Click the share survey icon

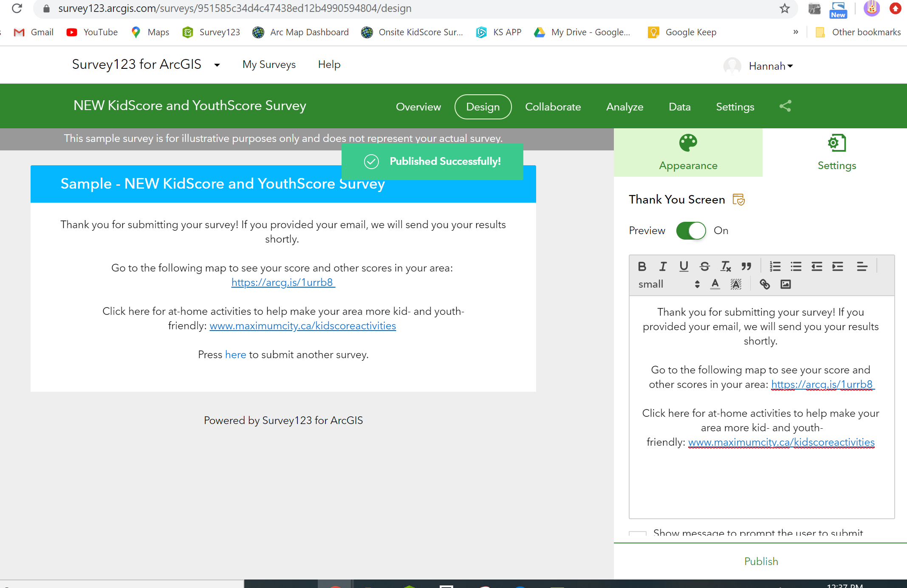(785, 106)
